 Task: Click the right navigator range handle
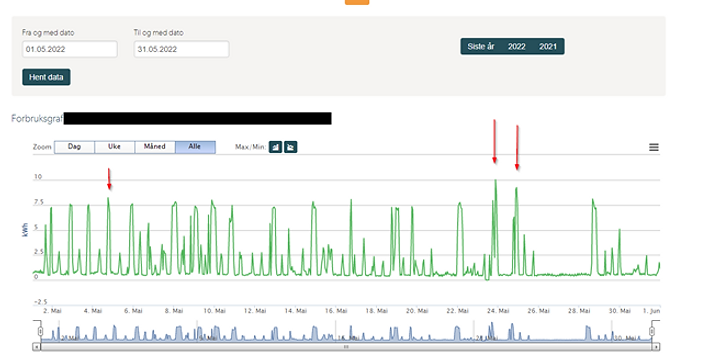[x=652, y=331]
